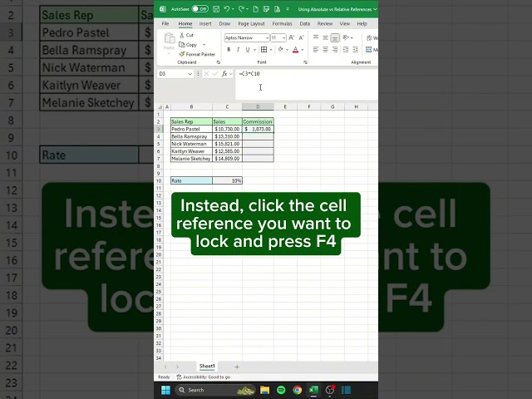Expand the Borders options arrow
532x399 pixels.
(x=271, y=50)
